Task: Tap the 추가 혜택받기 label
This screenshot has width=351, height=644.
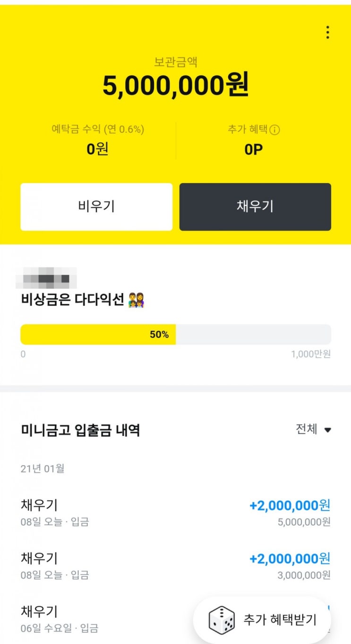Action: pos(280,620)
